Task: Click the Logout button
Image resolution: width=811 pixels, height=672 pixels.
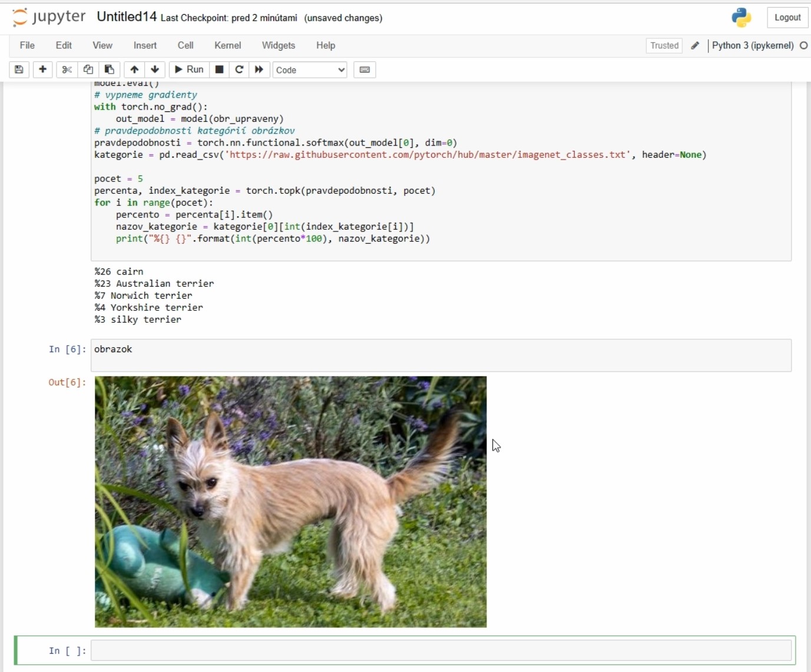Action: [x=787, y=18]
